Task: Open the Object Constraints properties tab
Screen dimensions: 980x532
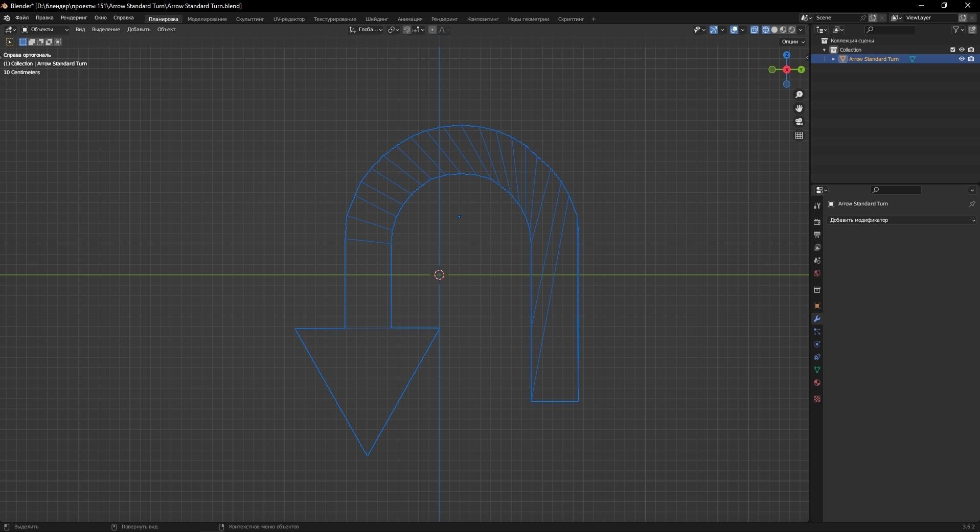Action: (817, 357)
